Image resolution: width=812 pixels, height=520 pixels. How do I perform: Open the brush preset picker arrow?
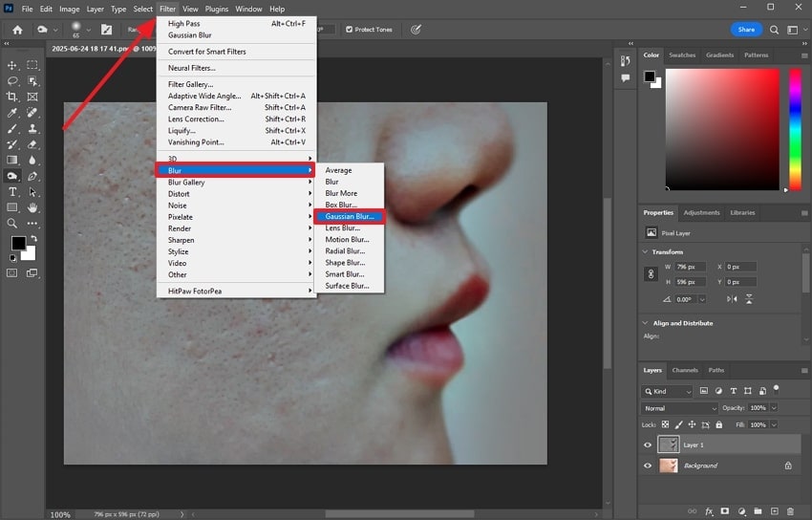pyautogui.click(x=89, y=30)
